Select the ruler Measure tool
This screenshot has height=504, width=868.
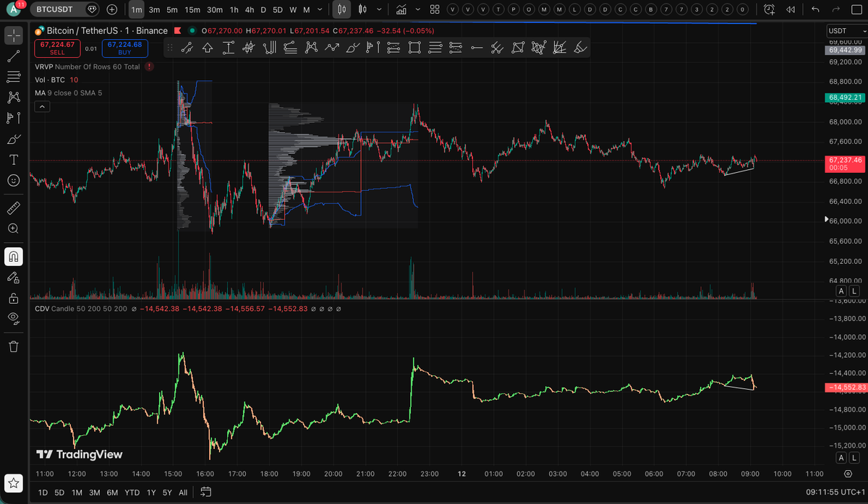[x=13, y=208]
